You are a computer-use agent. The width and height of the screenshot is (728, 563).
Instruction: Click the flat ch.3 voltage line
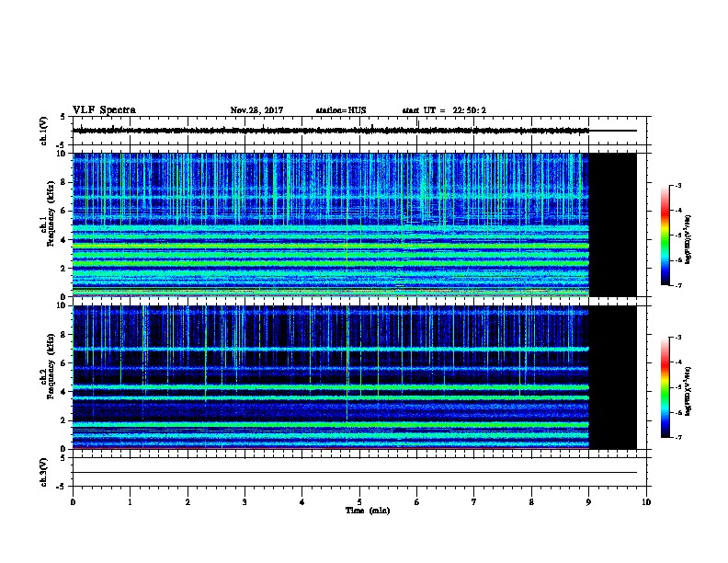[355, 473]
